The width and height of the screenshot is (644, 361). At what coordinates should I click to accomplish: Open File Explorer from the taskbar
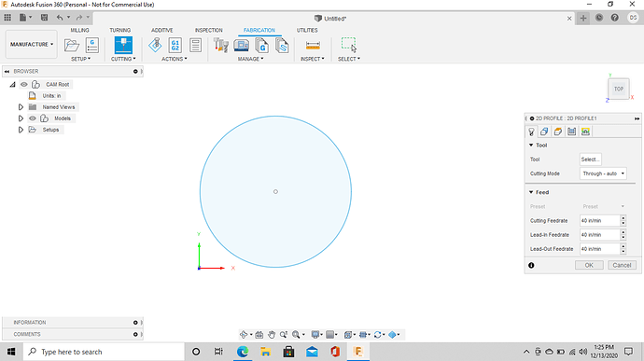pos(266,352)
